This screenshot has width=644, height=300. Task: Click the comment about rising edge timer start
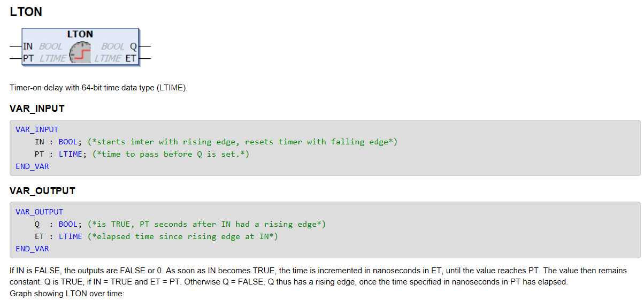click(x=242, y=142)
